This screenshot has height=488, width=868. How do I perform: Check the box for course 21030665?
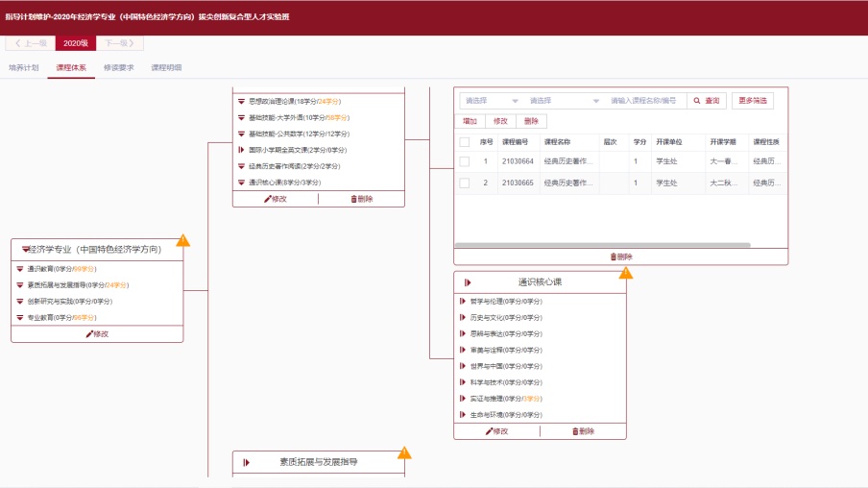click(x=465, y=183)
